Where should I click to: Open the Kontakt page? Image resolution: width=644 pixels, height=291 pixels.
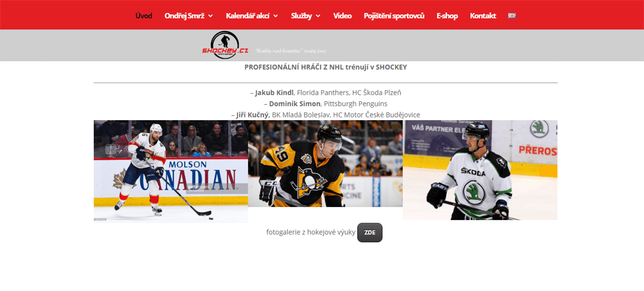click(483, 16)
